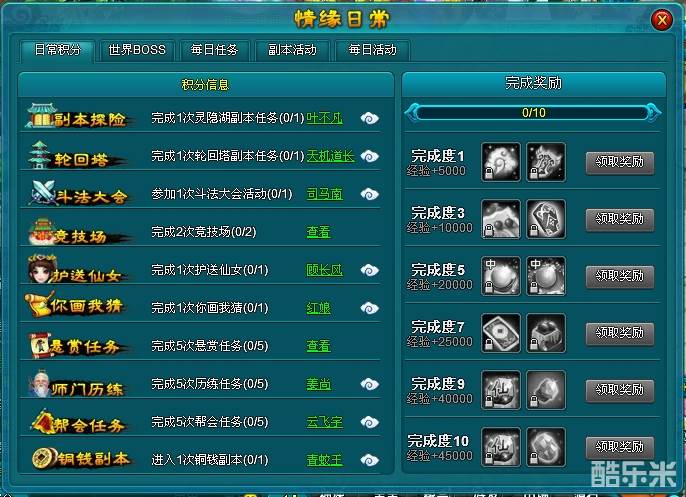Viewport: 686px width, 497px height.
Task: Select the 师门历练 old master icon
Action: 40,384
